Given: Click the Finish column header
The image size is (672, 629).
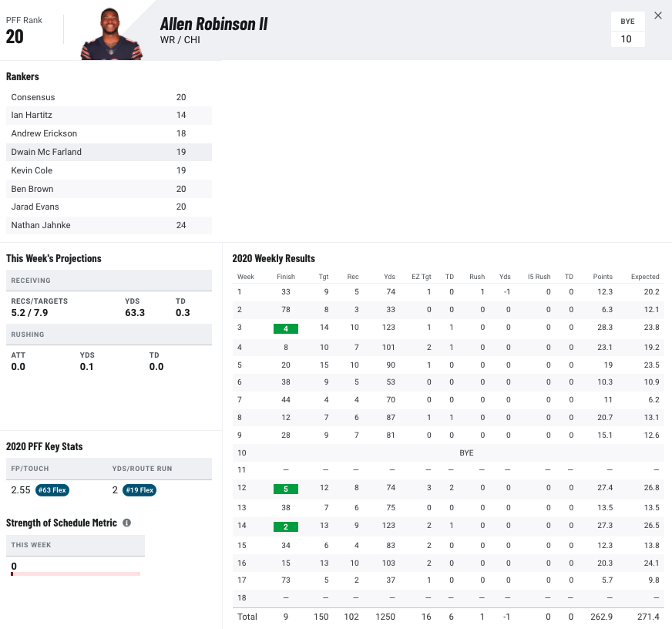Looking at the screenshot, I should tap(286, 277).
